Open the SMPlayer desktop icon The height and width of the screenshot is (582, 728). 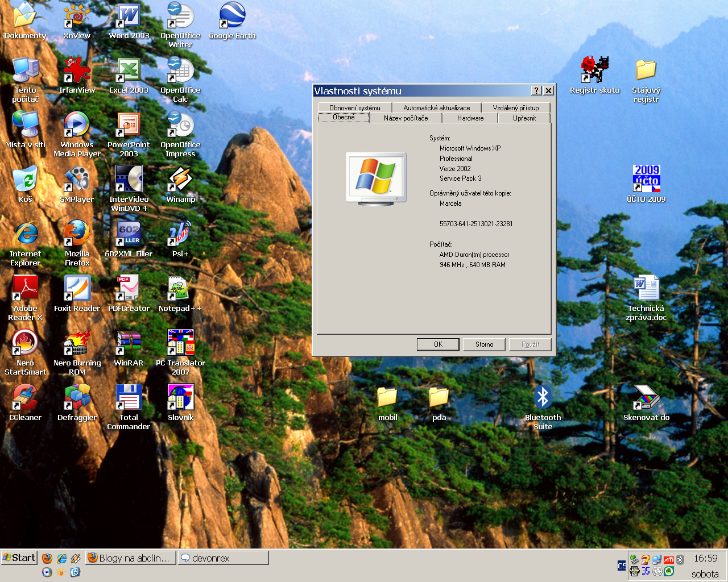pyautogui.click(x=77, y=185)
